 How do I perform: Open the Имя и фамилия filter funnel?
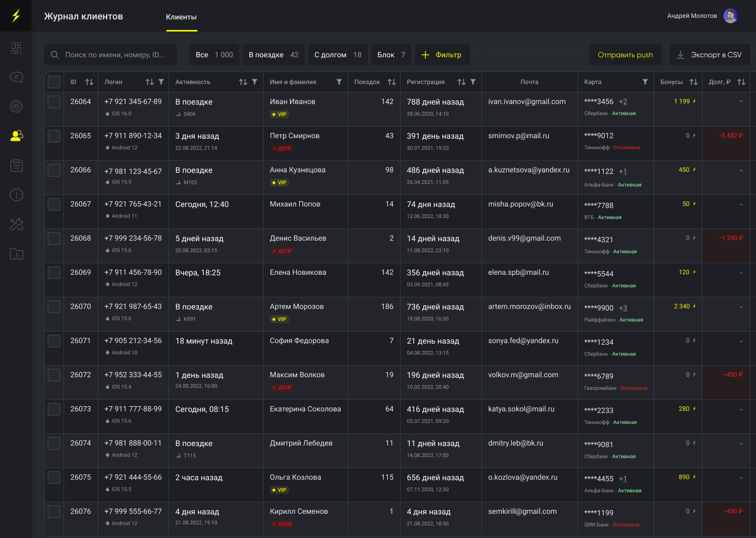[x=339, y=82]
